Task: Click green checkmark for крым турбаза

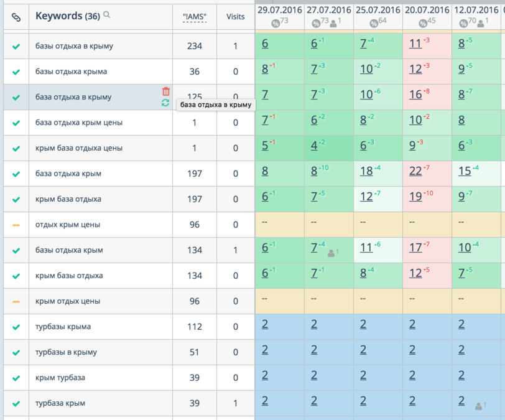Action: [16, 378]
